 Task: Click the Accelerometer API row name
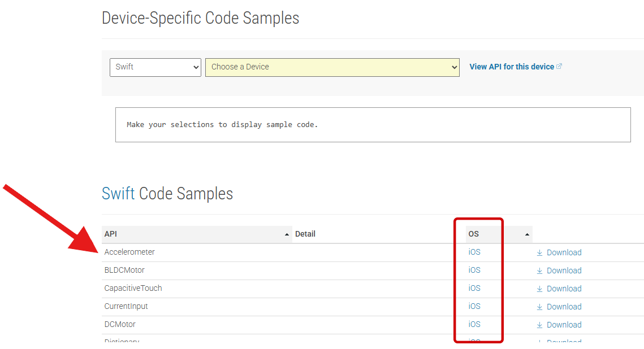coord(129,252)
